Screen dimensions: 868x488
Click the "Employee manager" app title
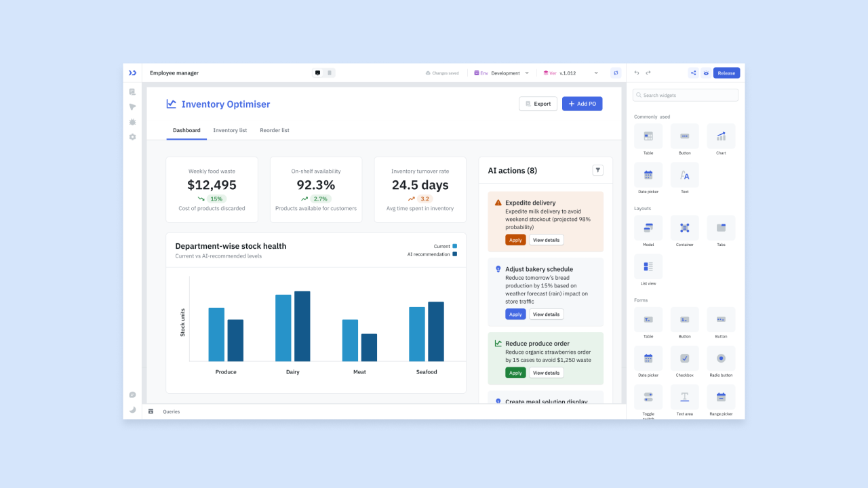pos(174,73)
